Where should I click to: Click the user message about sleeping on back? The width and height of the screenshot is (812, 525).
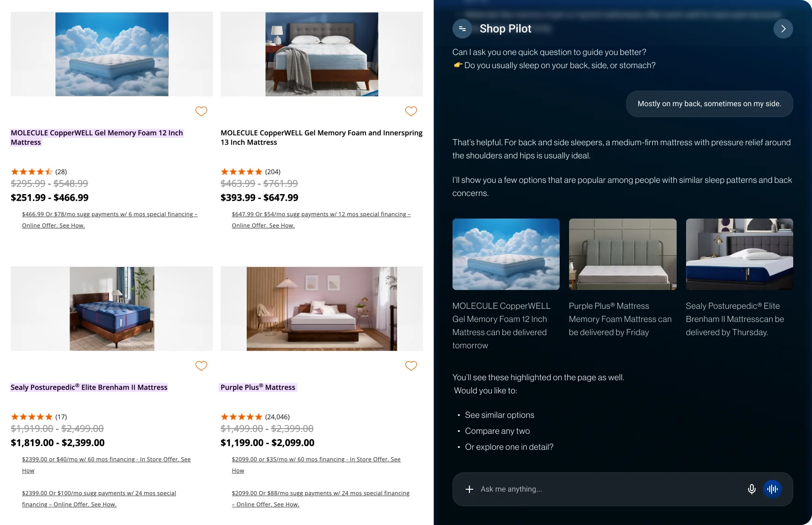click(710, 104)
